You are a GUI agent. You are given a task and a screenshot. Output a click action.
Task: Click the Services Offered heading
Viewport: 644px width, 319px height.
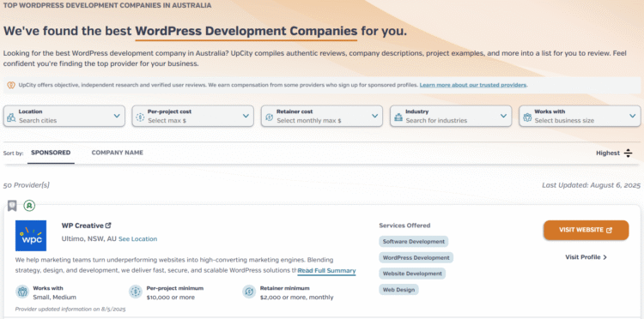click(x=404, y=226)
